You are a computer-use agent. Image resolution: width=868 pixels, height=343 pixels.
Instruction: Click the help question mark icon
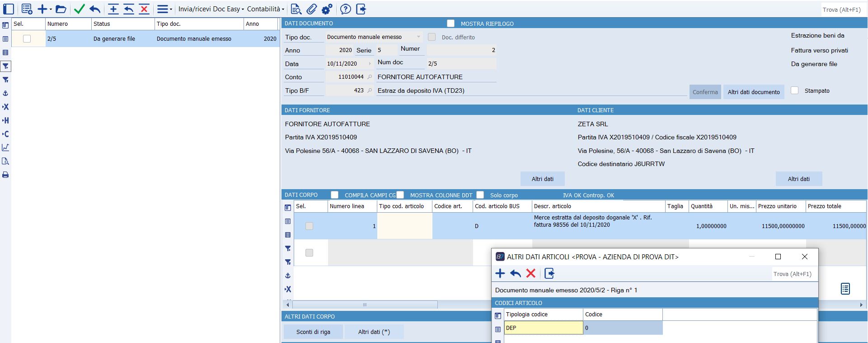tap(345, 9)
